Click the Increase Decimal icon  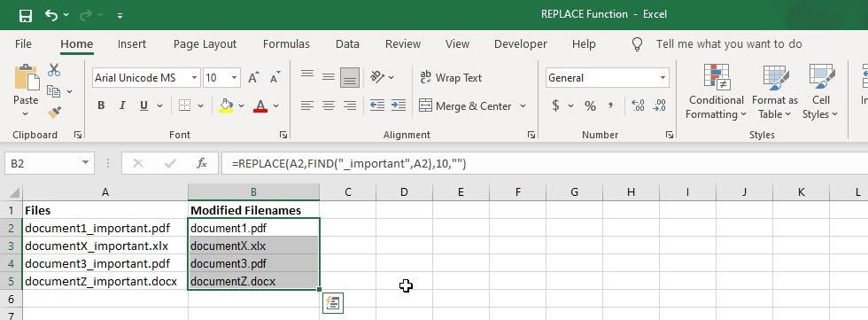click(x=638, y=105)
